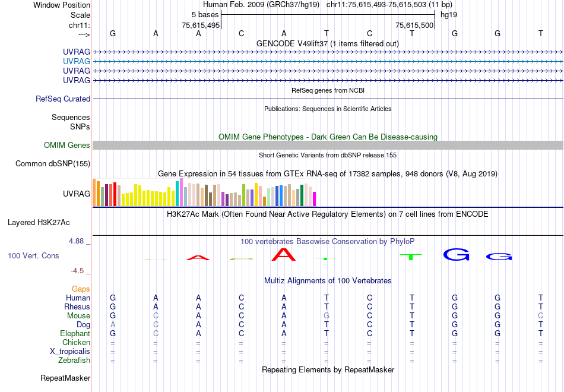Click the 4.88 upper conservation scale value
The height and width of the screenshot is (392, 564).
(76, 241)
